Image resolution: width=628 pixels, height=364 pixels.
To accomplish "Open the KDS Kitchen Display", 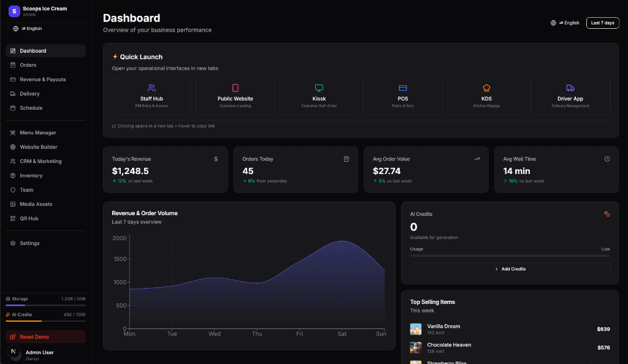I will point(486,95).
